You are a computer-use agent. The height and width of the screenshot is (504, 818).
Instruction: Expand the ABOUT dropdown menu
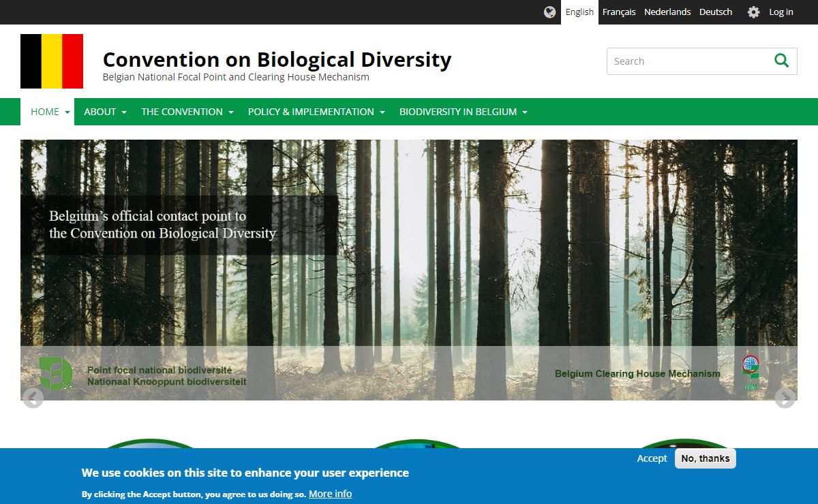click(105, 112)
